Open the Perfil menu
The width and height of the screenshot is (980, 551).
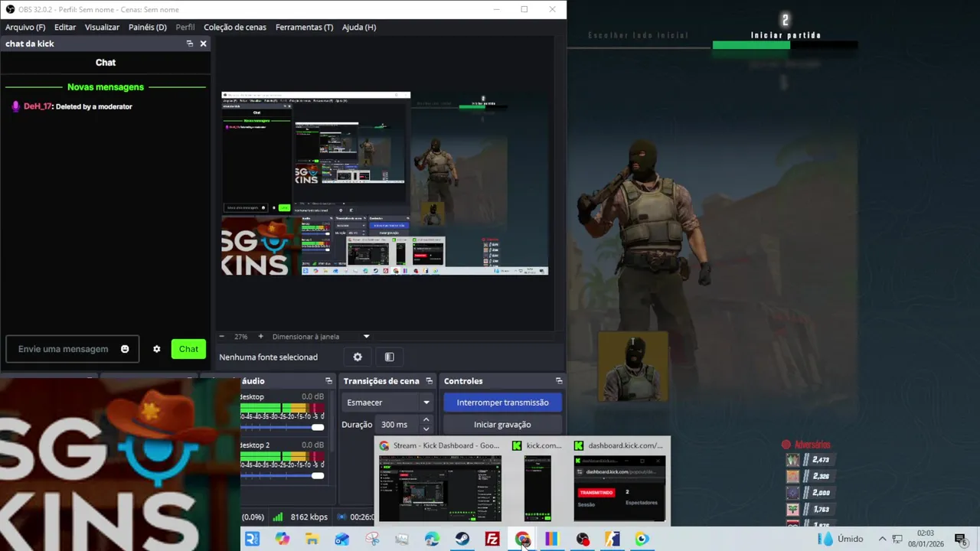185,27
